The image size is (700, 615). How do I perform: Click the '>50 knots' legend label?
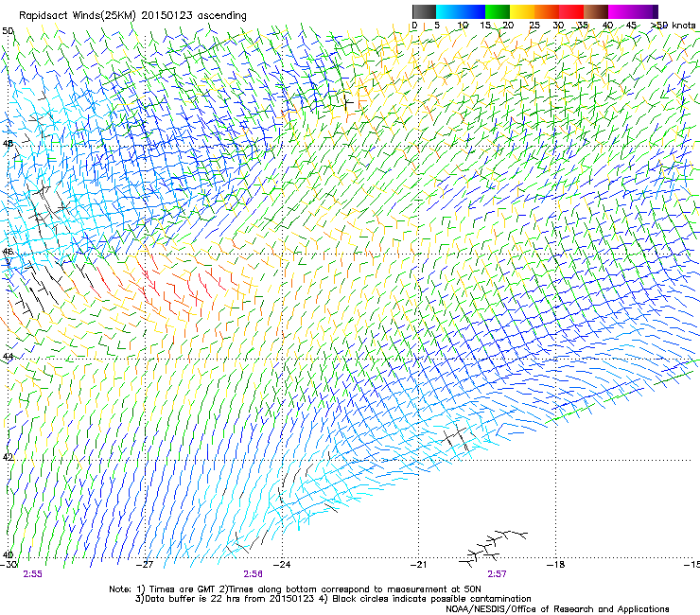point(674,26)
